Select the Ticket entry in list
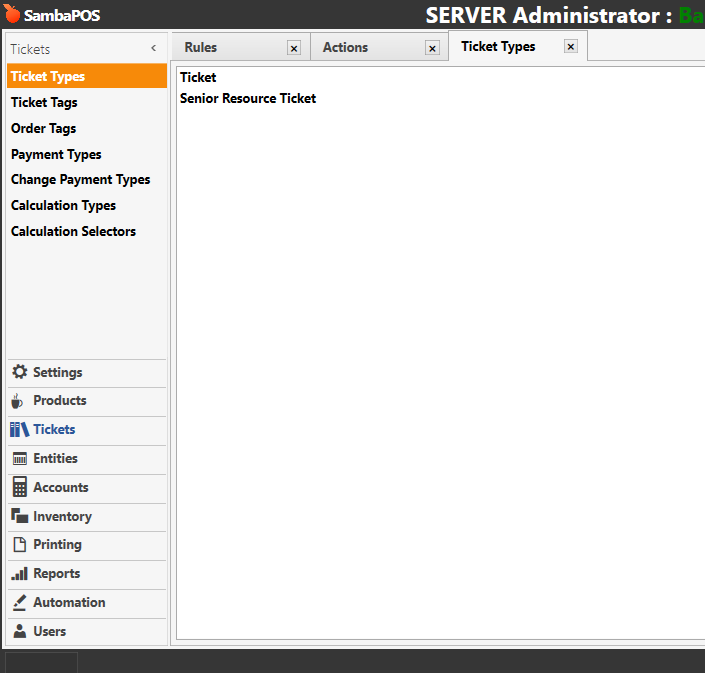Image resolution: width=705 pixels, height=673 pixels. (198, 77)
